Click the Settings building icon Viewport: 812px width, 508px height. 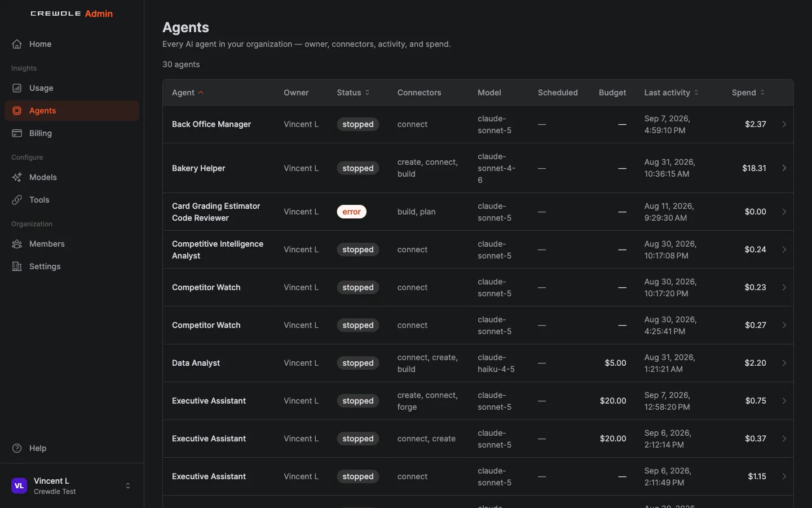[17, 266]
